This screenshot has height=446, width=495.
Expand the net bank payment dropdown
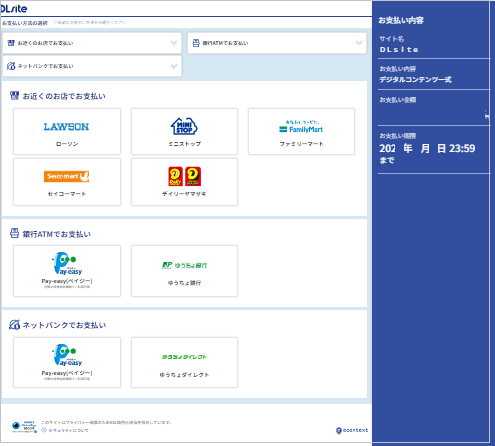pyautogui.click(x=92, y=66)
